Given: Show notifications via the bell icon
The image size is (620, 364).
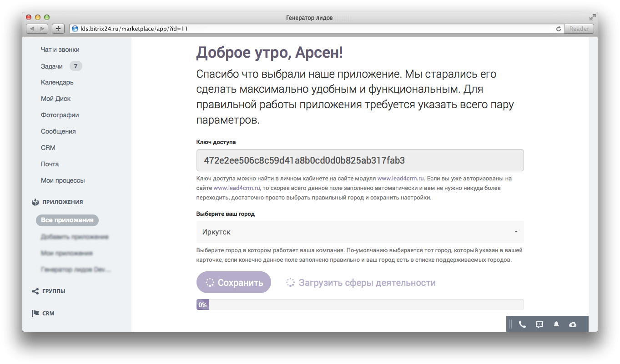Looking at the screenshot, I should [556, 324].
